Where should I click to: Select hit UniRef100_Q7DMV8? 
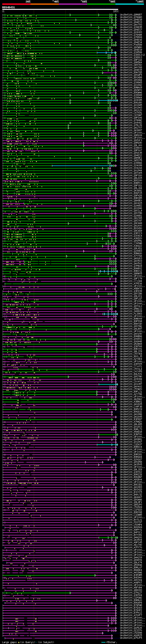click(131, 37)
